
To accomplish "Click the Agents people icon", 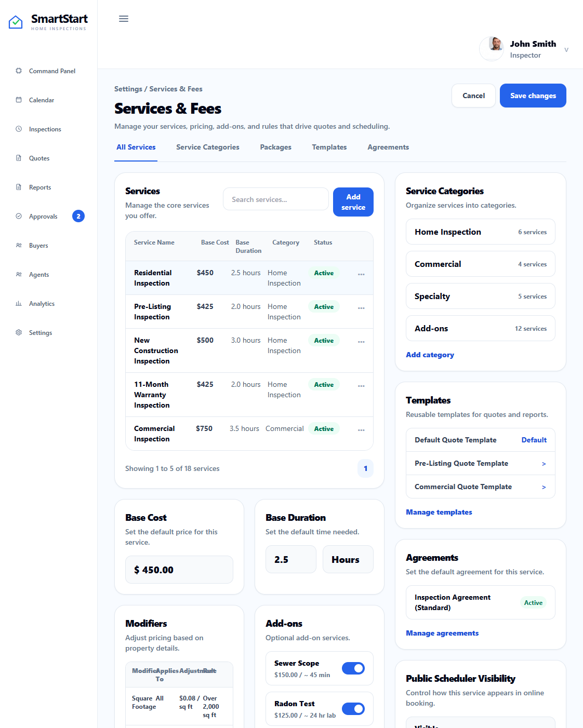I will [19, 274].
